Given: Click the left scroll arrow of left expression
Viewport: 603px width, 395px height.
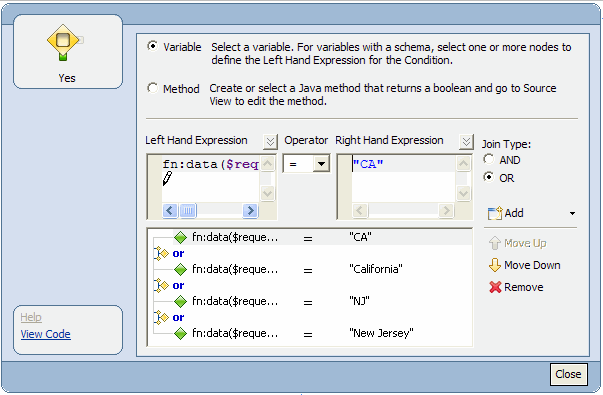Looking at the screenshot, I should [170, 211].
